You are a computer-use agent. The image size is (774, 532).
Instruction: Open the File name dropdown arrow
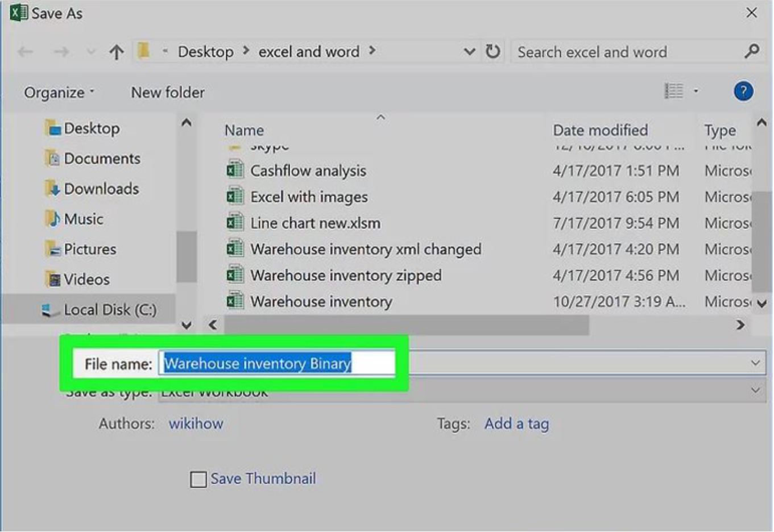(755, 363)
